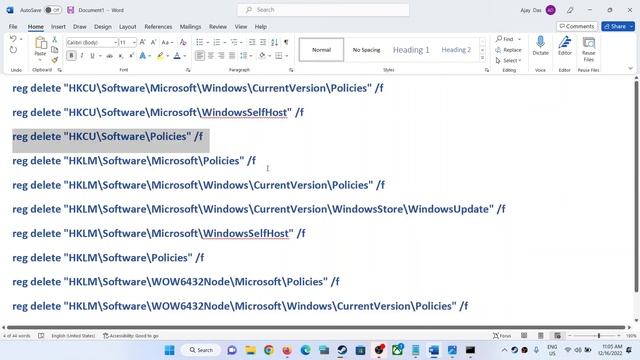Click the Clear All Formatting icon
Viewport: 640px width, 360px height.
pos(183,42)
